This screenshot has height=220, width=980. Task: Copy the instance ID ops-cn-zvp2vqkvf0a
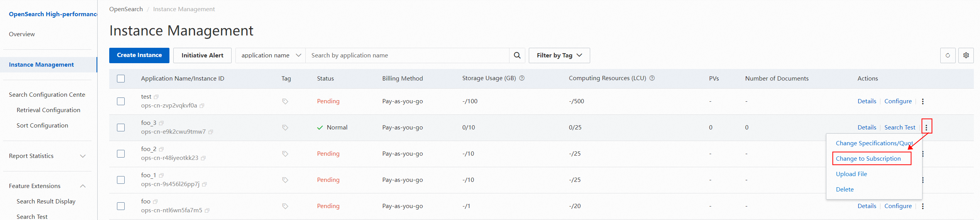[202, 106]
